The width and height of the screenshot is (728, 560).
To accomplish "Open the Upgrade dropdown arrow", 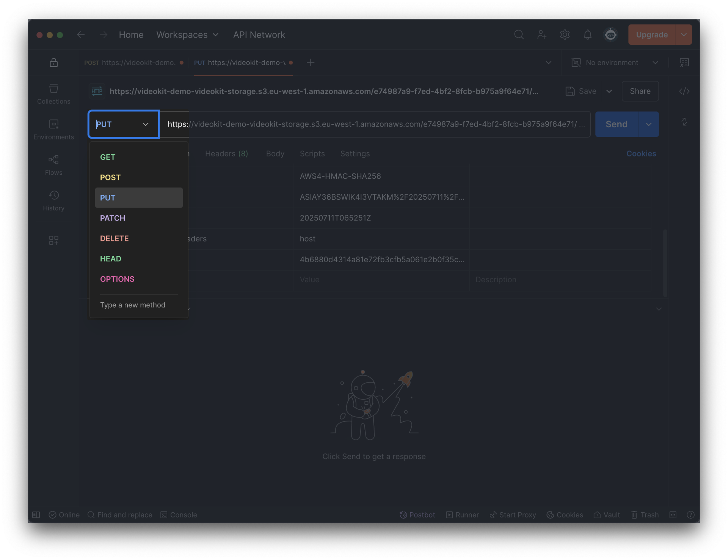I will [x=684, y=35].
